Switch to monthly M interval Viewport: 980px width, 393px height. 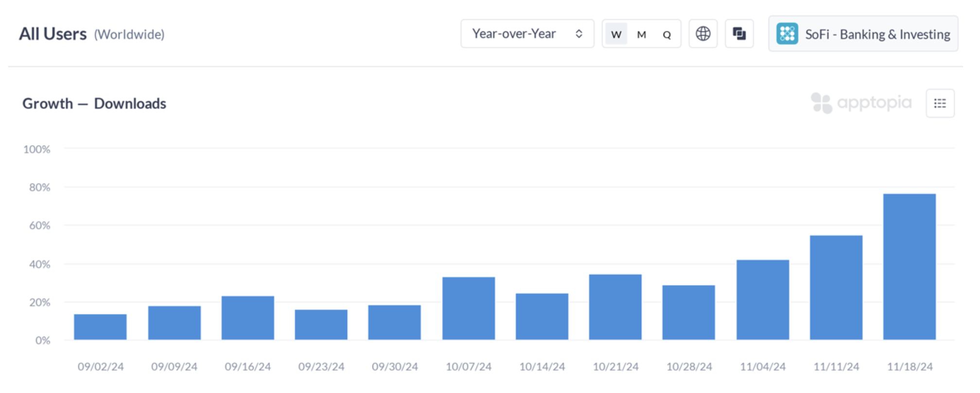tap(642, 35)
